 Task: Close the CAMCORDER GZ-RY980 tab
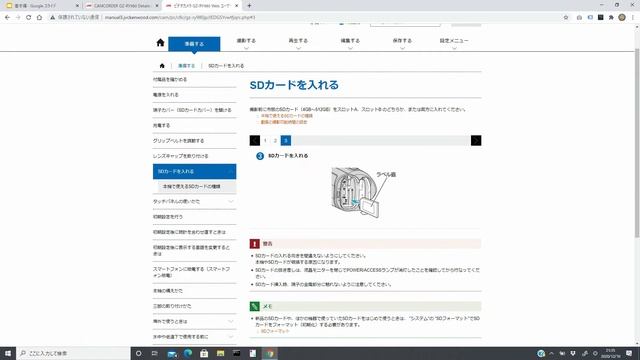point(157,6)
